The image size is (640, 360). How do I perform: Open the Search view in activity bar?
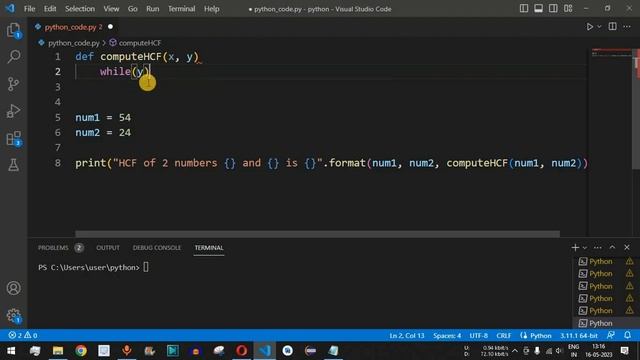13,56
